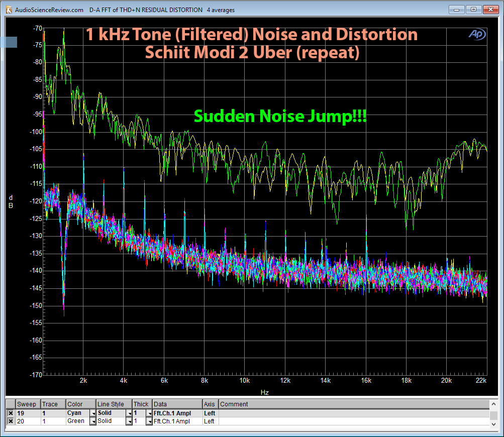Toggle visibility checkbox for sweep 20
504x437 pixels.
[x=11, y=421]
